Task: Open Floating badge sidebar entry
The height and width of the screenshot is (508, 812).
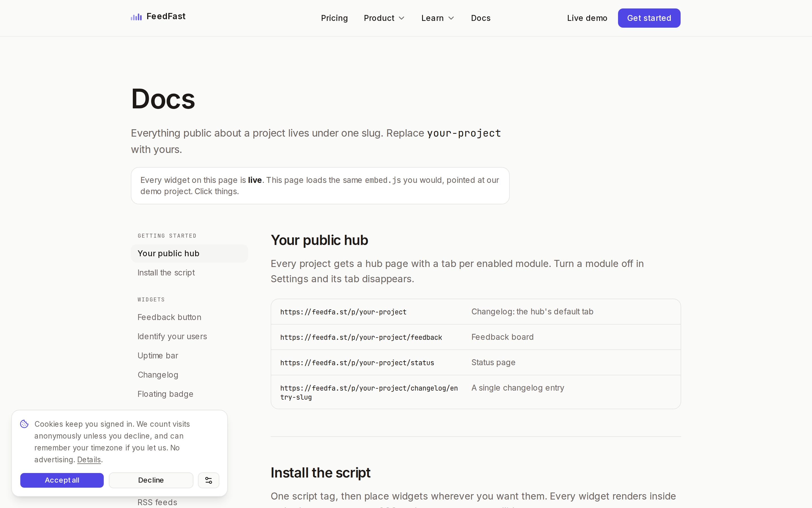Action: coord(166,394)
